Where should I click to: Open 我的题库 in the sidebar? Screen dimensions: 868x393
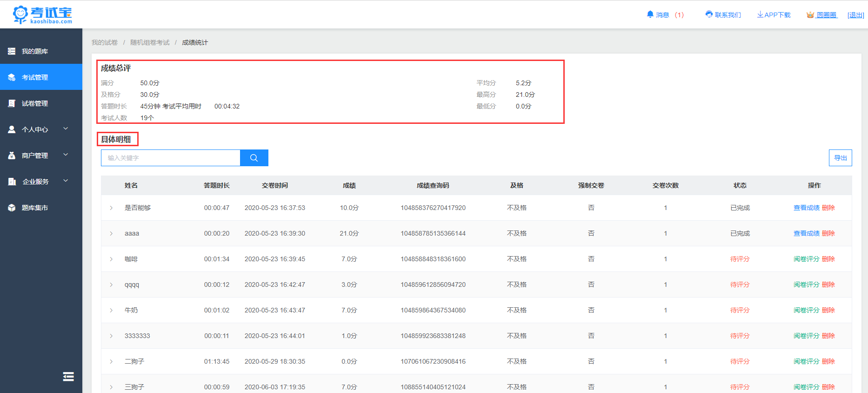[41, 51]
